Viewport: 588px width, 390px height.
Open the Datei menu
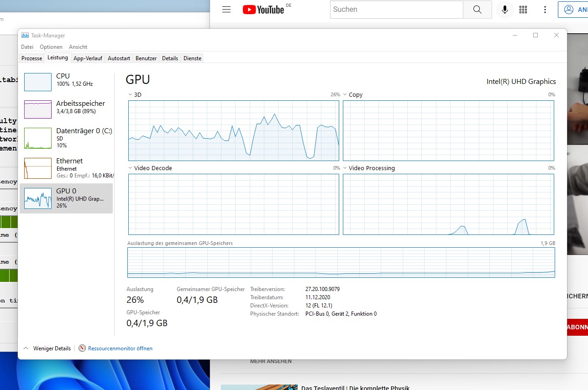point(27,47)
